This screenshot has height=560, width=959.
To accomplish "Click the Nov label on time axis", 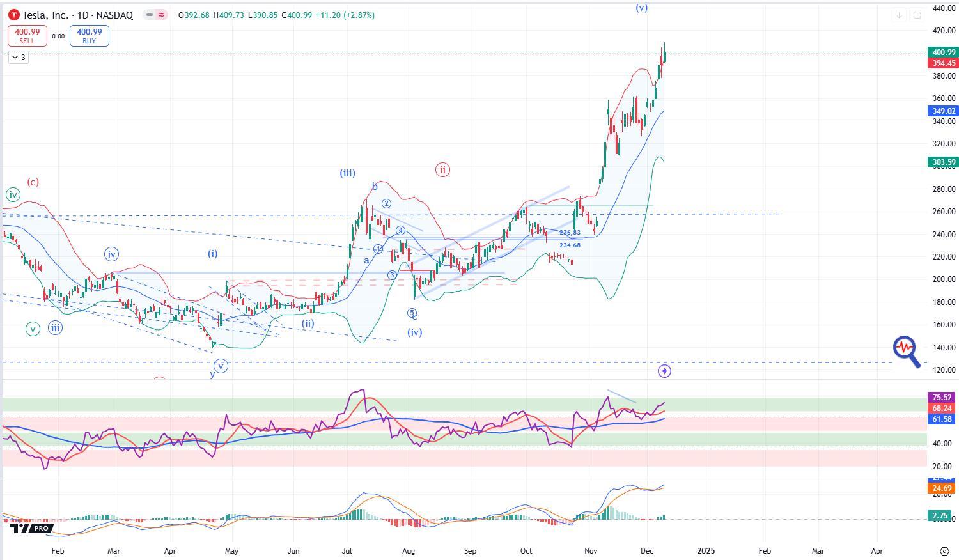I will [x=591, y=550].
